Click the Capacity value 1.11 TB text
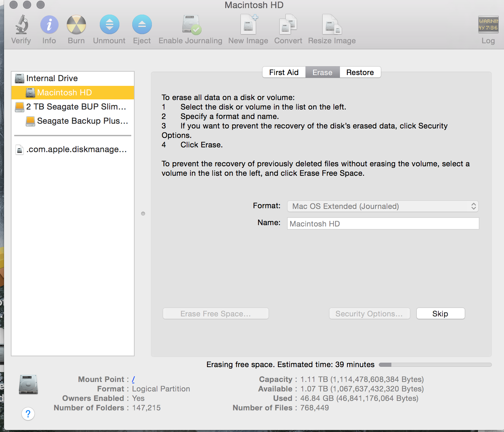Image resolution: width=504 pixels, height=432 pixels. pos(362,379)
